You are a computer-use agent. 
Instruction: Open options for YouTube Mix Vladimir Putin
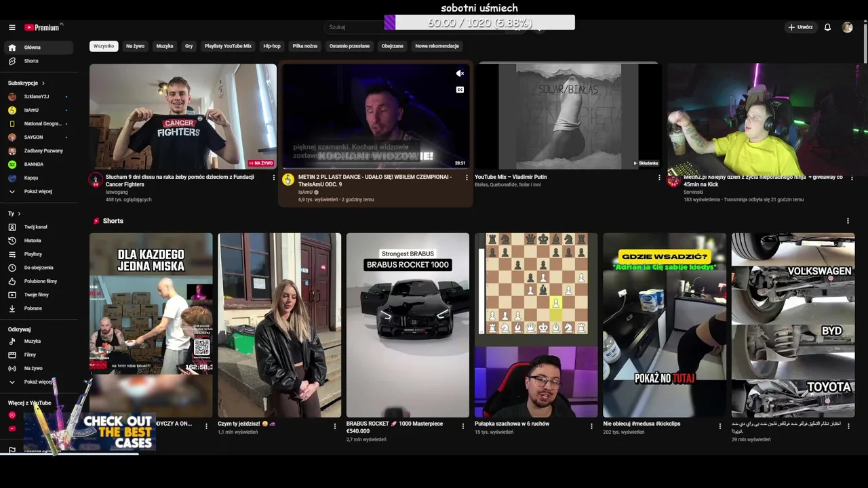[659, 178]
